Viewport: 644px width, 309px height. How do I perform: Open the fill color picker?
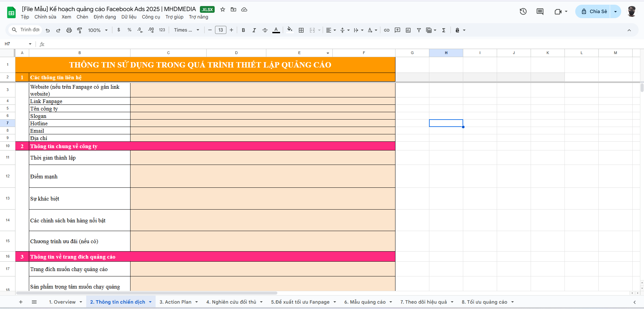(290, 30)
